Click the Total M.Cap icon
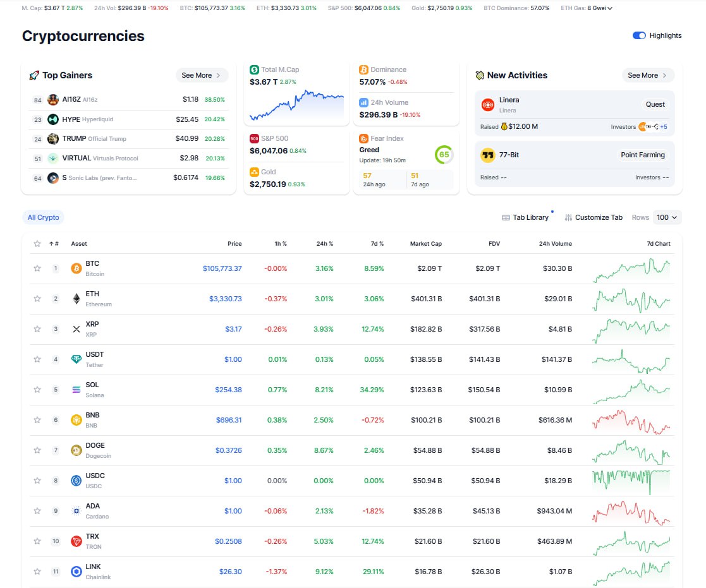 pos(254,69)
